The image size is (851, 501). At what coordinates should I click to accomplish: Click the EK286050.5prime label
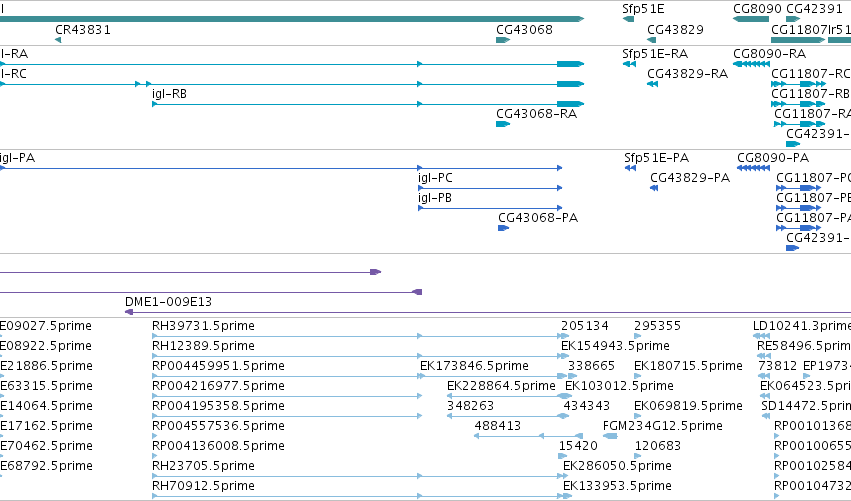click(617, 466)
